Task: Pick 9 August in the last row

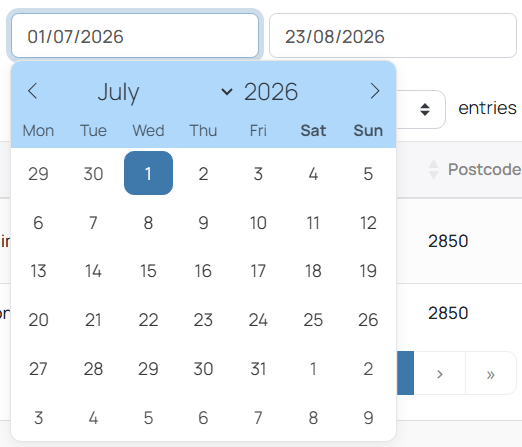Action: 368,418
